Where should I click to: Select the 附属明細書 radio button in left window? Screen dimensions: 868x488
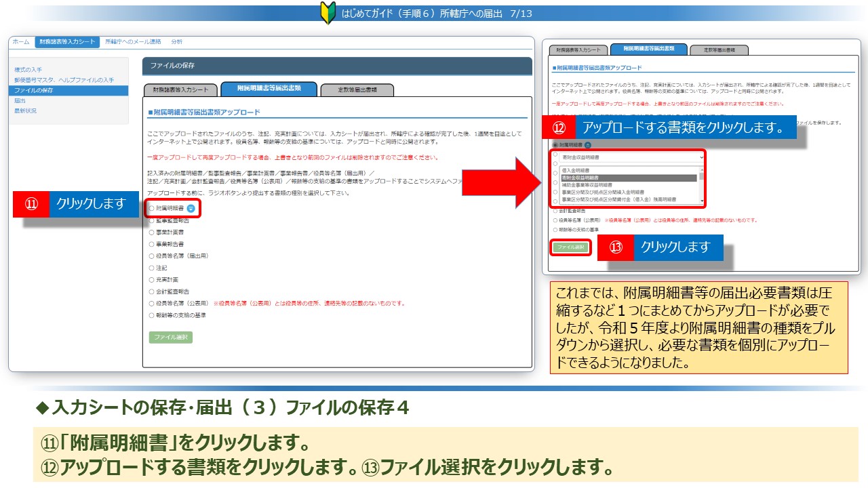[x=151, y=209]
